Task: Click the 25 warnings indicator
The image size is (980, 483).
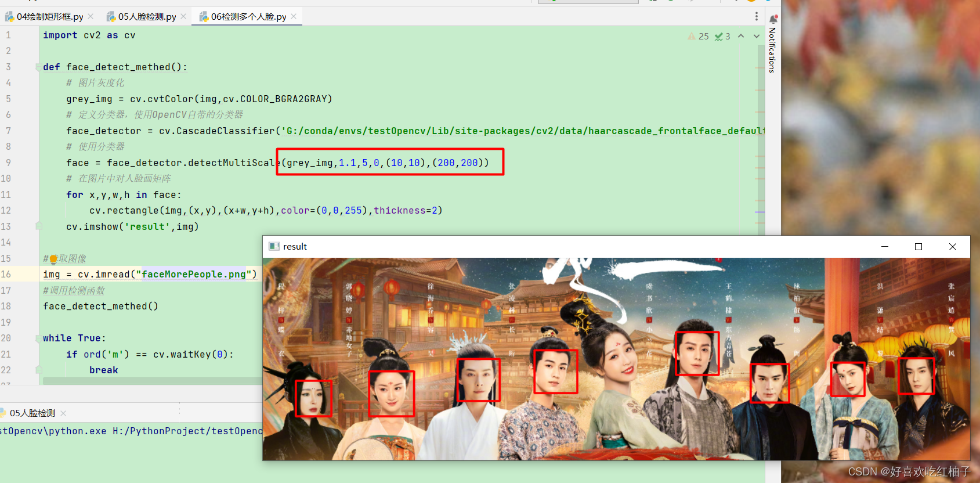Action: coord(698,36)
